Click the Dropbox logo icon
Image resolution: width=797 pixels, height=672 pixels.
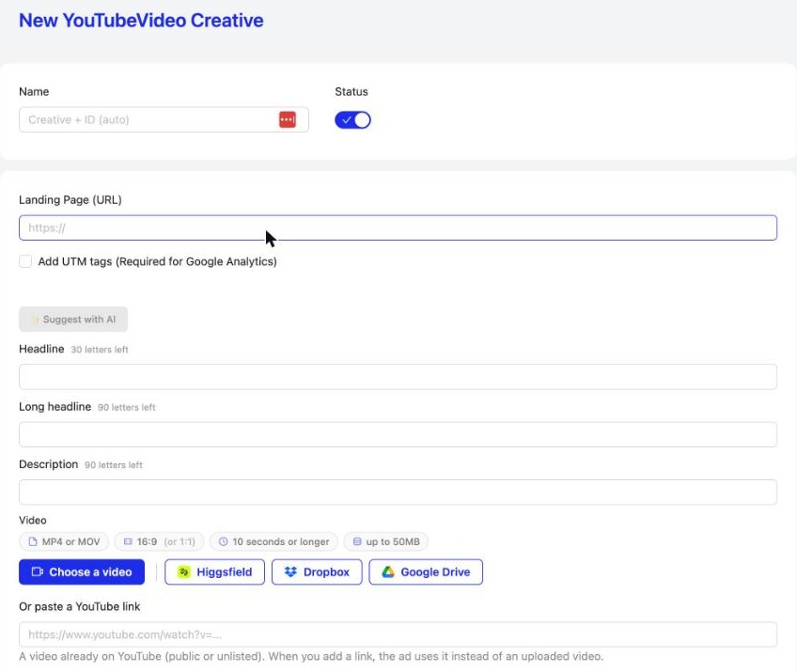[290, 571]
